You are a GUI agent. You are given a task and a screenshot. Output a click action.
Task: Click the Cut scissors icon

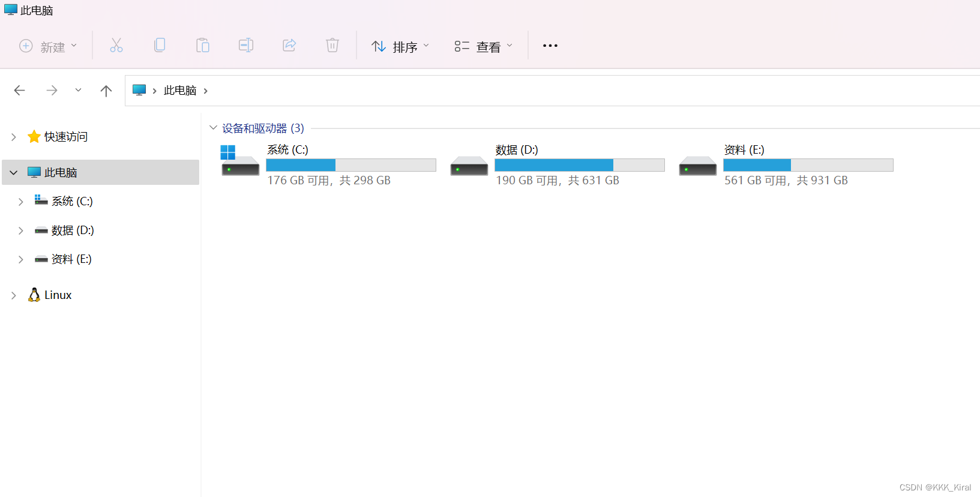pos(116,46)
